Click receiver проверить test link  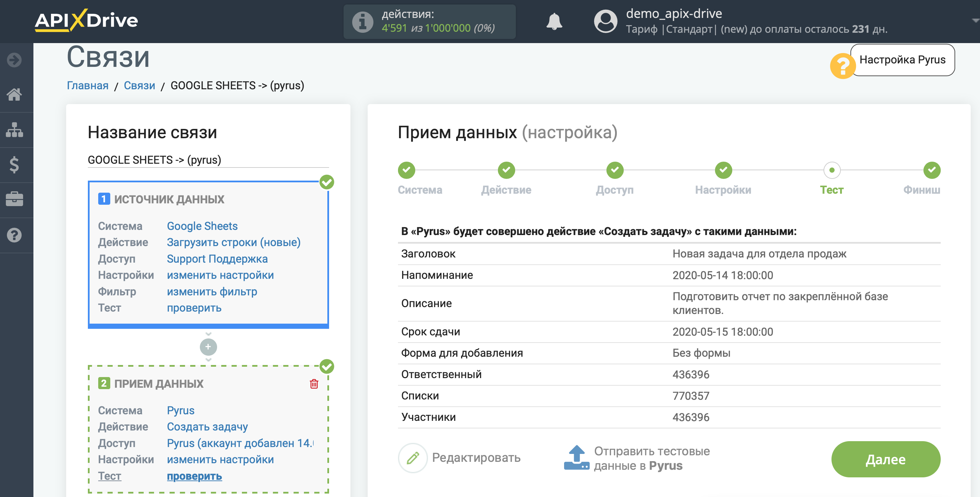194,476
